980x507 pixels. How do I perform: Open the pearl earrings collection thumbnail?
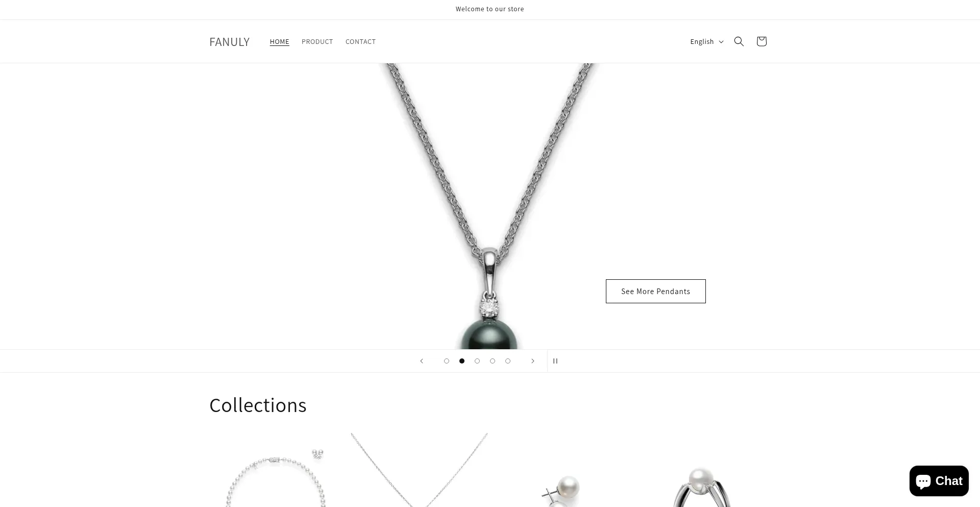561,470
